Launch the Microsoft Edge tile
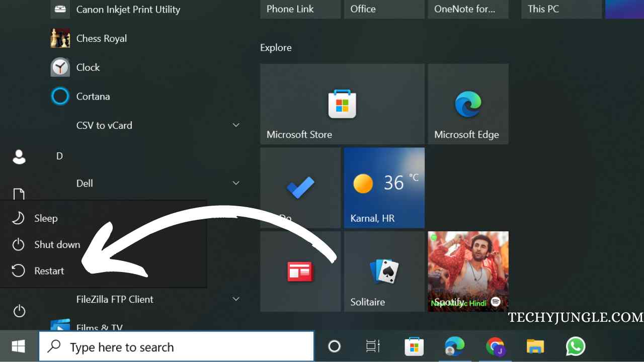The width and height of the screenshot is (644, 362). (468, 104)
